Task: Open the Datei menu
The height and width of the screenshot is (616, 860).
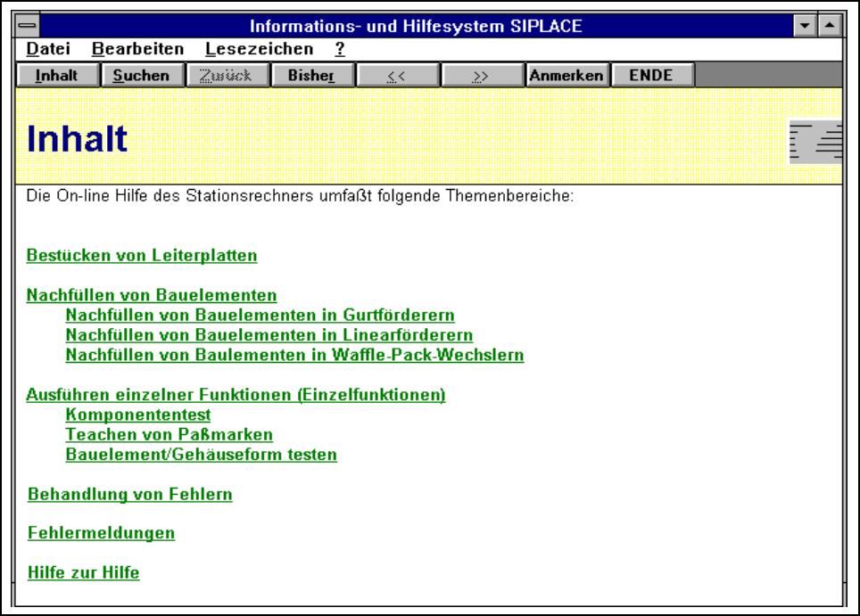Action: [x=48, y=49]
